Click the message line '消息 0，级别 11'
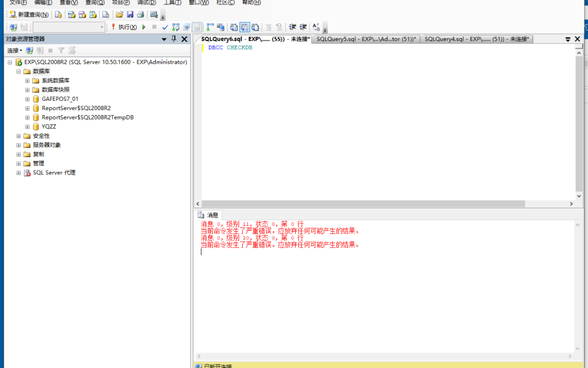Screen dimensions: 588x368 pyautogui.click(x=252, y=224)
